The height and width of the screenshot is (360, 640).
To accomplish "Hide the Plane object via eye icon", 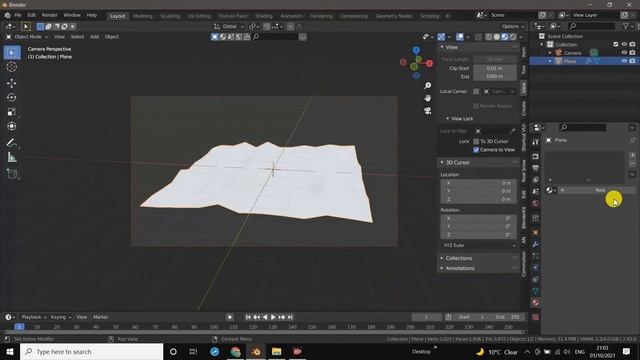I will (624, 61).
